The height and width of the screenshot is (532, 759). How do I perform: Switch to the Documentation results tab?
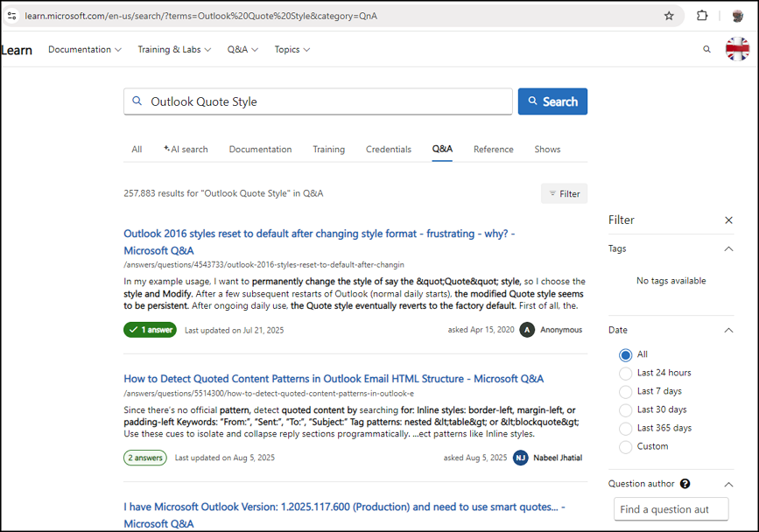(x=260, y=150)
